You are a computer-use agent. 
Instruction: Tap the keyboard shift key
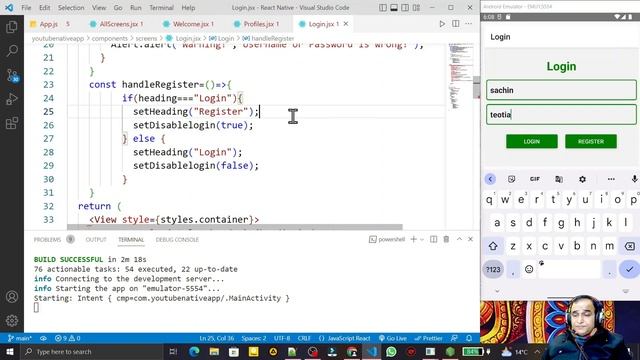coord(493,246)
